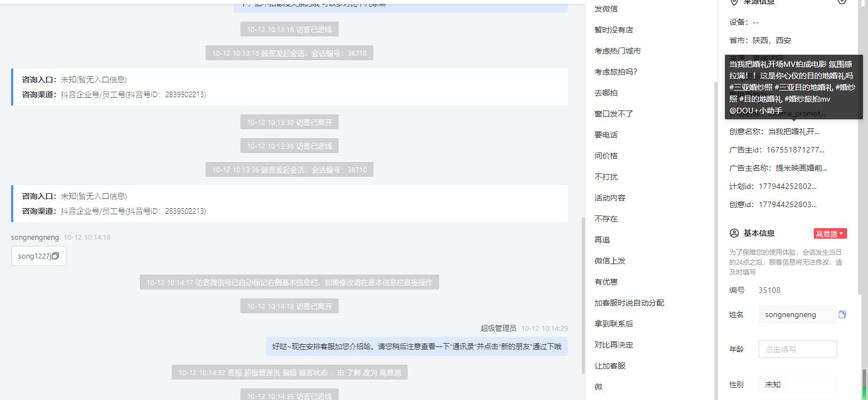868x400 pixels.
Task: Click the shield icon in 来源信息 header
Action: 841,2
